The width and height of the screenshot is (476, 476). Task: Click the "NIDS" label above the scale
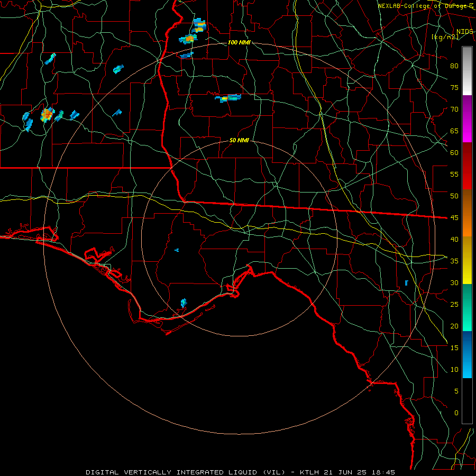point(464,32)
